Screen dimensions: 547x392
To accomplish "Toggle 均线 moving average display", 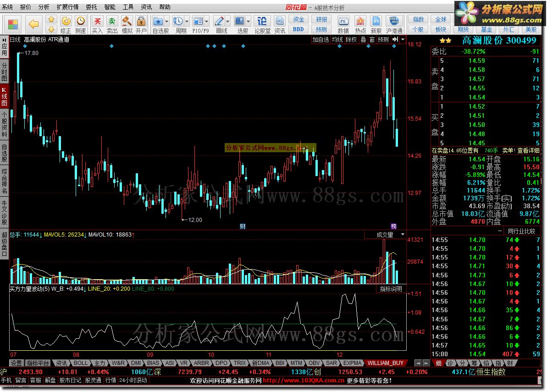I will point(337,40).
